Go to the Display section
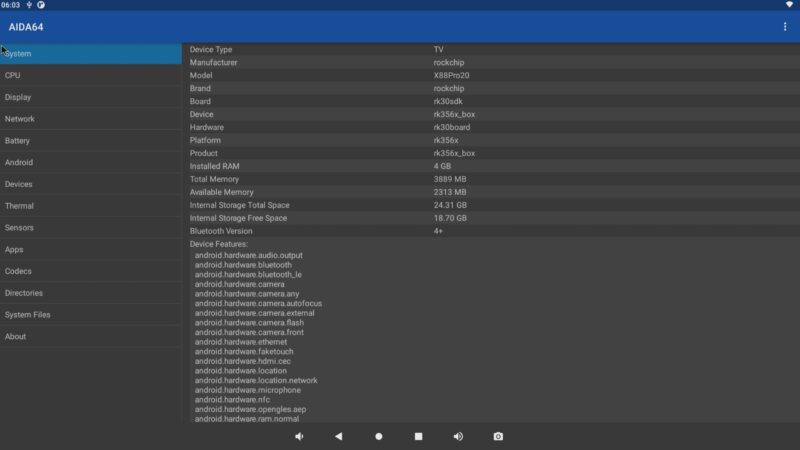 click(90, 98)
